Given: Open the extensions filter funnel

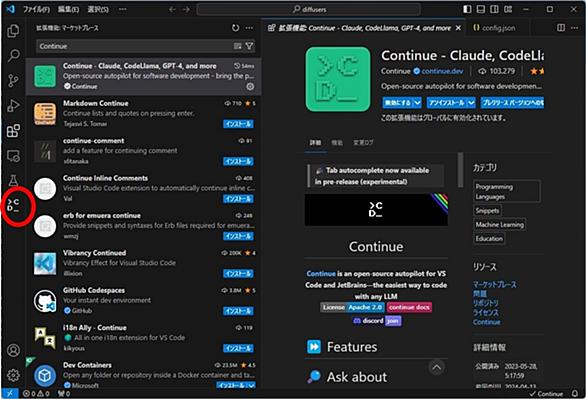Looking at the screenshot, I should click(249, 46).
